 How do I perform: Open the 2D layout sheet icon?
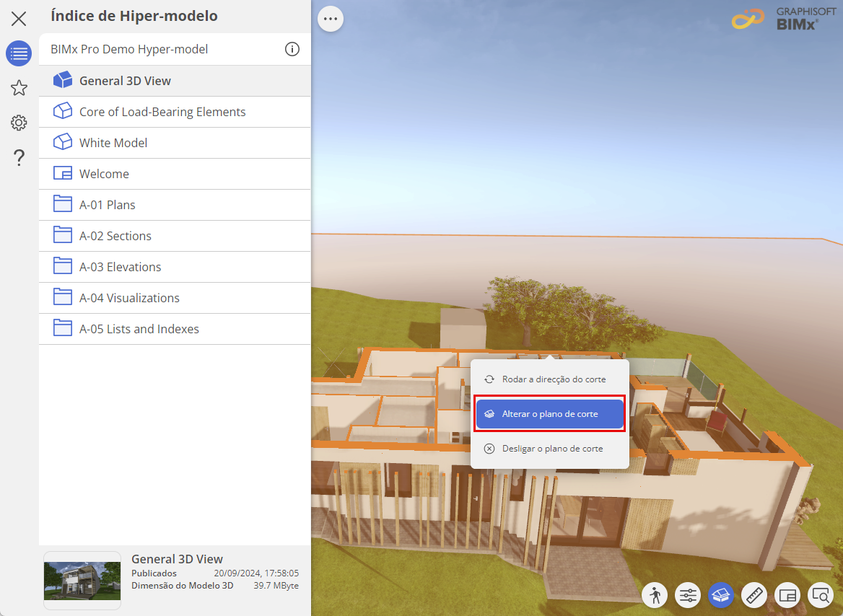[787, 595]
